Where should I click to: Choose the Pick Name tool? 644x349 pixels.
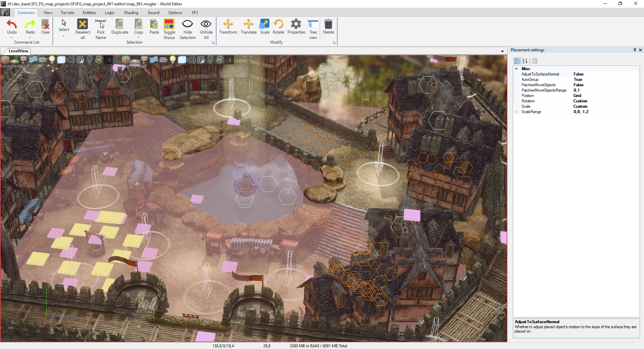101,29
